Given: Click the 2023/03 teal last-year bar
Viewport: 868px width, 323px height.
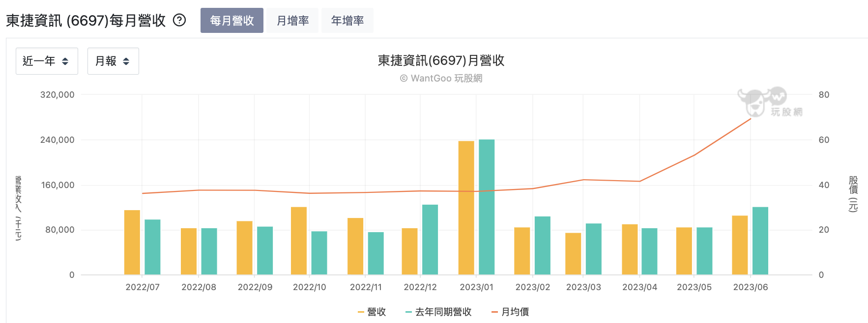Looking at the screenshot, I should pos(594,249).
